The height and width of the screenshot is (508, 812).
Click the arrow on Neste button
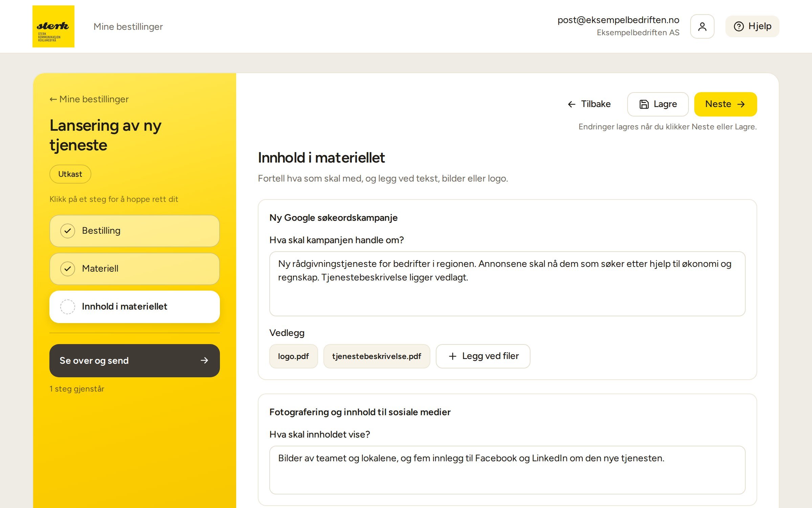[741, 104]
